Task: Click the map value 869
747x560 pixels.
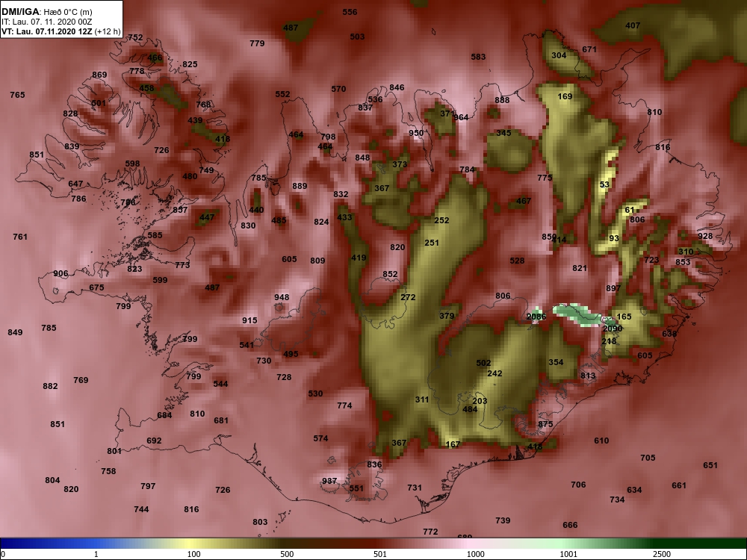Action: [99, 75]
